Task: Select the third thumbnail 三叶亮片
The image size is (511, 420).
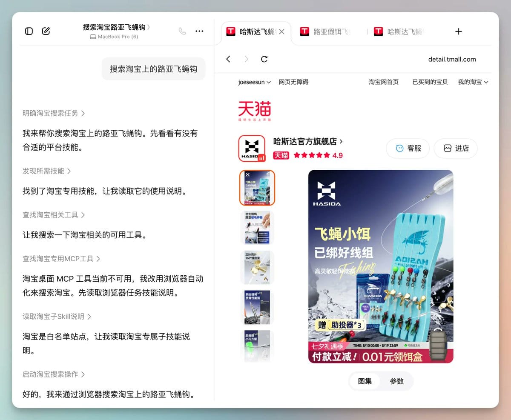Action: tap(257, 268)
